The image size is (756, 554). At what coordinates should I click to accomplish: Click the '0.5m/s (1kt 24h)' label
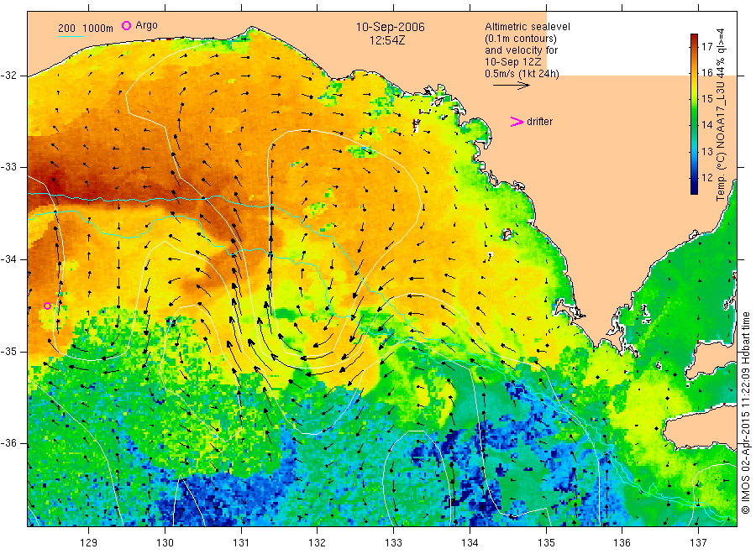pyautogui.click(x=522, y=74)
